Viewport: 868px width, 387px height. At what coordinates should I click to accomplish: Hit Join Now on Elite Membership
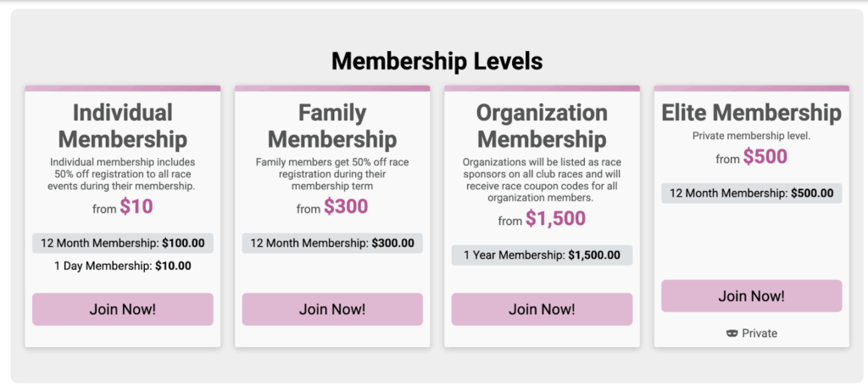(751, 296)
